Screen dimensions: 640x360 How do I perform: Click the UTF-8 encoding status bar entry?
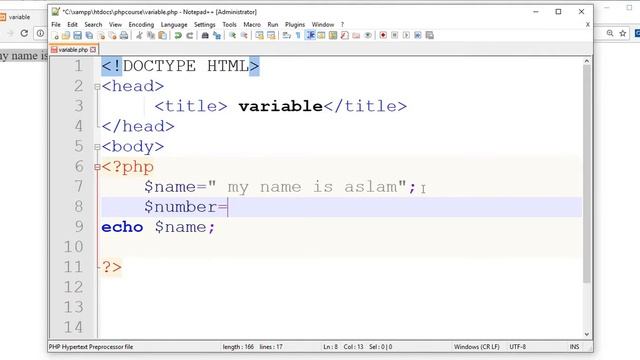point(518,347)
